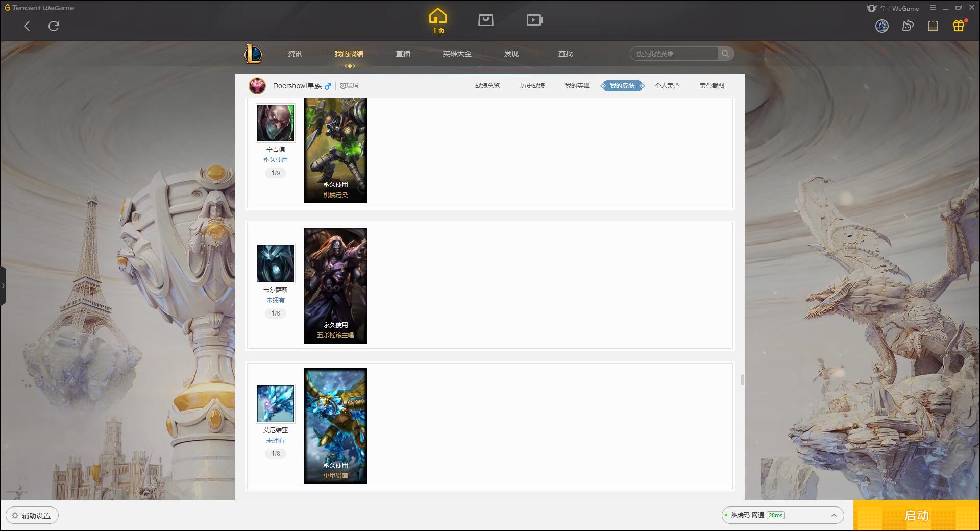
Task: Open the 历史战绩 sub-tab
Action: [x=532, y=86]
